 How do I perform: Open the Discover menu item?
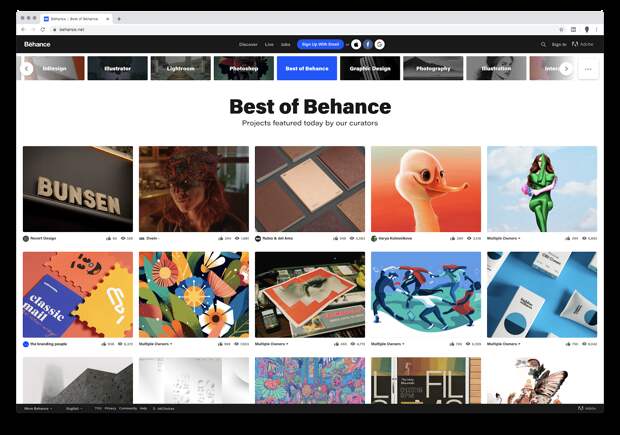coord(248,44)
